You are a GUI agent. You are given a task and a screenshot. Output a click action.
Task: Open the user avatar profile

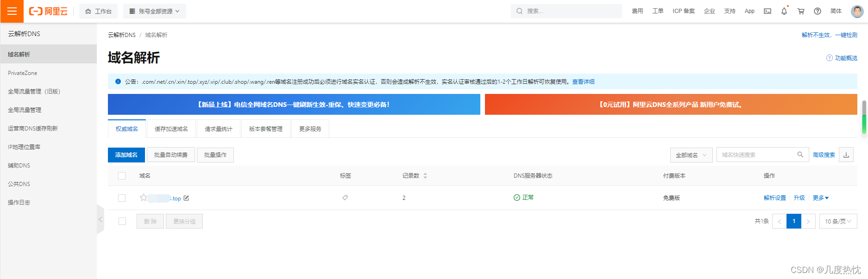tap(857, 11)
